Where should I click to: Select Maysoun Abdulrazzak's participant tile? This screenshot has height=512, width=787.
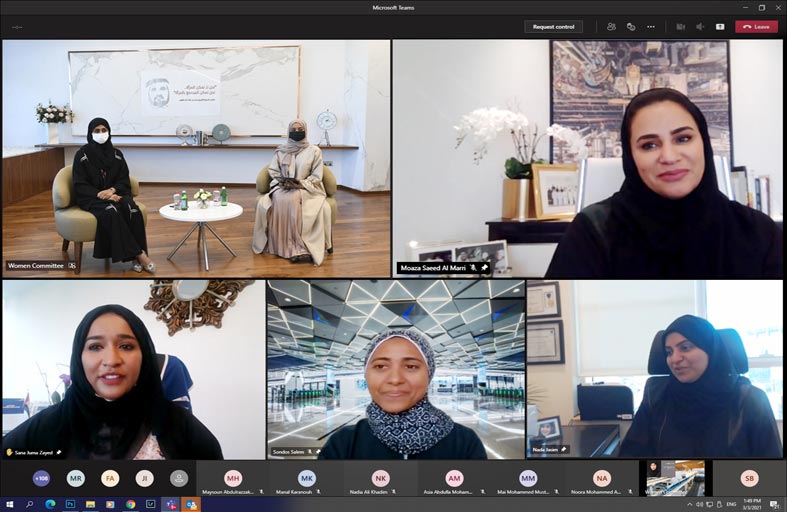click(233, 479)
